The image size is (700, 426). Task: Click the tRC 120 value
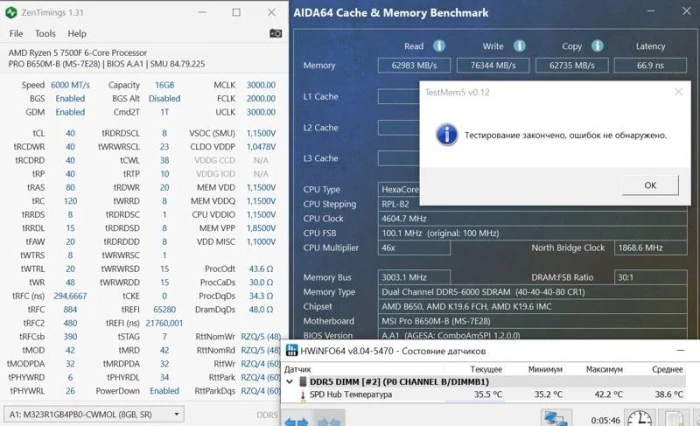(70, 201)
